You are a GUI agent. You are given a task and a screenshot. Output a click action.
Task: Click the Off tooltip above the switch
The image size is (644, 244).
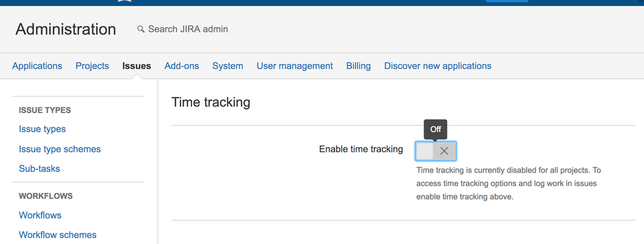[435, 129]
